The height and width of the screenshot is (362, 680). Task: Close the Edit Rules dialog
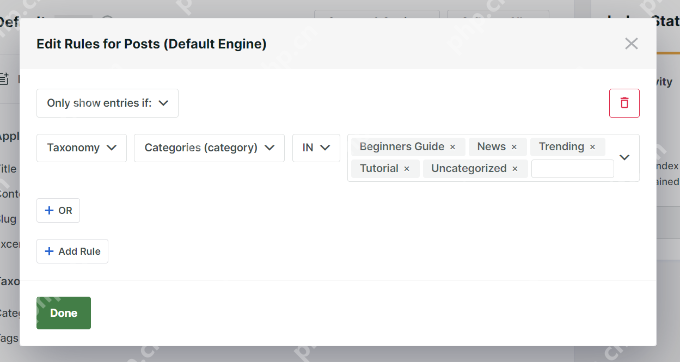(x=631, y=43)
